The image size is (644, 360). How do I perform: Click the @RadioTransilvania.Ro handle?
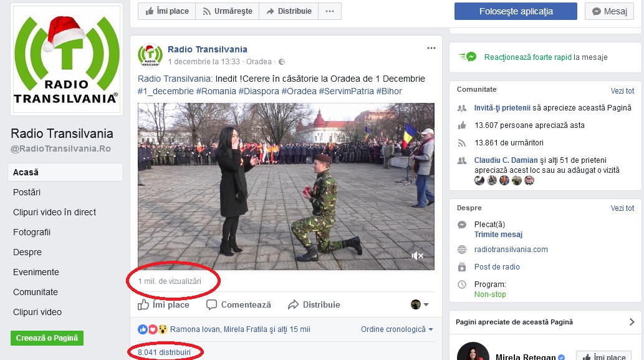61,148
